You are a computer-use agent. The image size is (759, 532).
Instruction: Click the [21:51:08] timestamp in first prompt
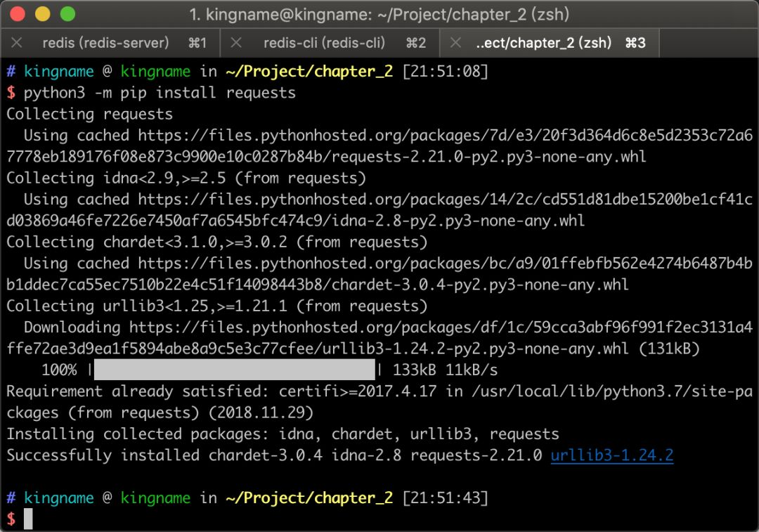[446, 72]
